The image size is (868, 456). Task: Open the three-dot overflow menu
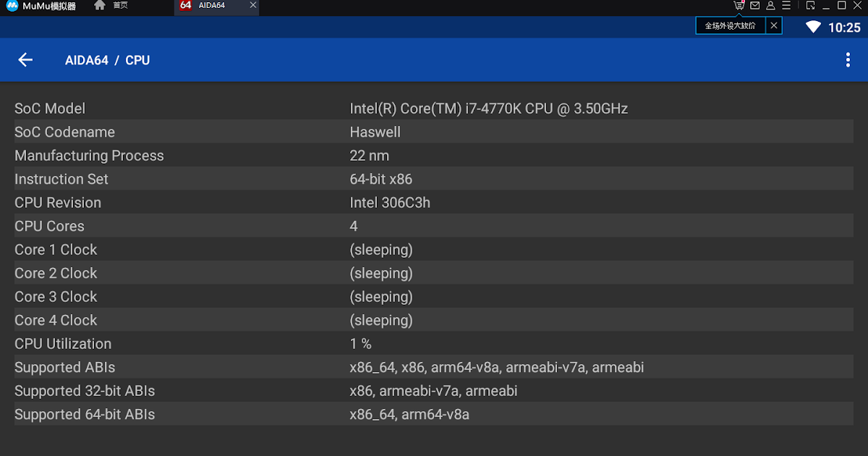tap(848, 60)
